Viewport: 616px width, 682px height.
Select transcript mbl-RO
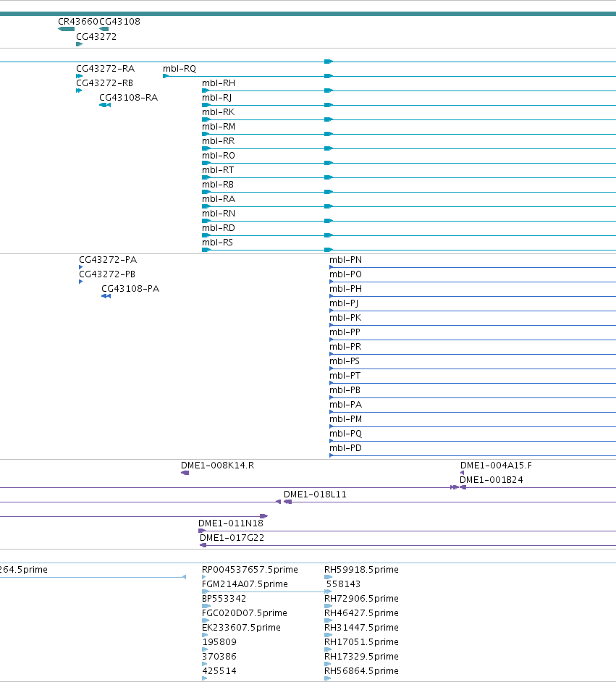pos(219,155)
